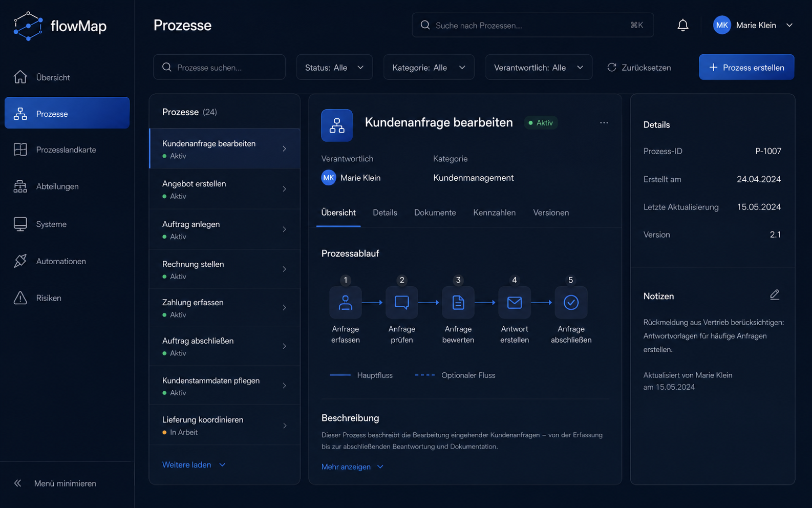Select the Anfrage erfassen step icon

tap(346, 303)
